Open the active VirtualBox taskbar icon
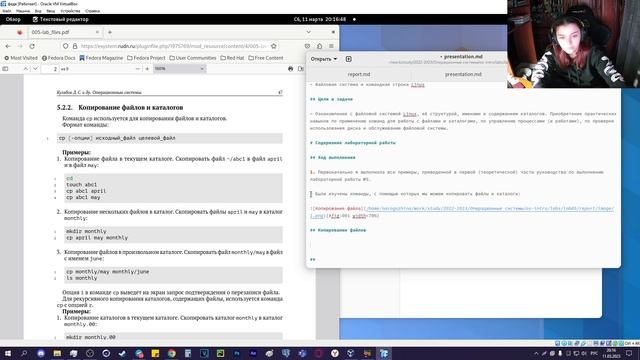This screenshot has width=640, height=360. 384,353
